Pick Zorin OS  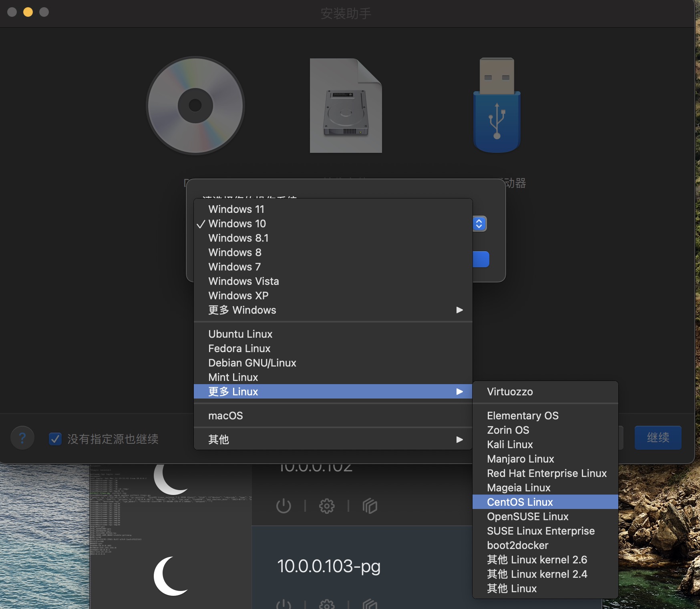click(545, 430)
